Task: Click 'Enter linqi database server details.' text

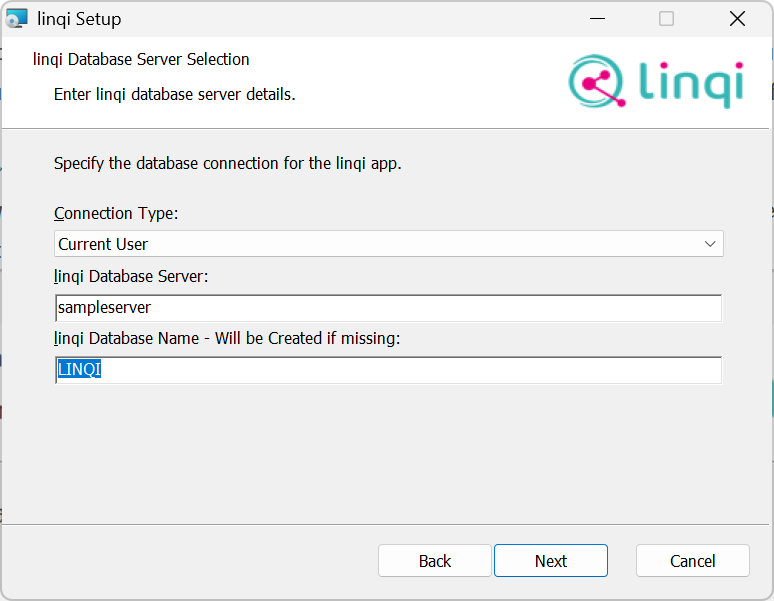Action: click(175, 94)
